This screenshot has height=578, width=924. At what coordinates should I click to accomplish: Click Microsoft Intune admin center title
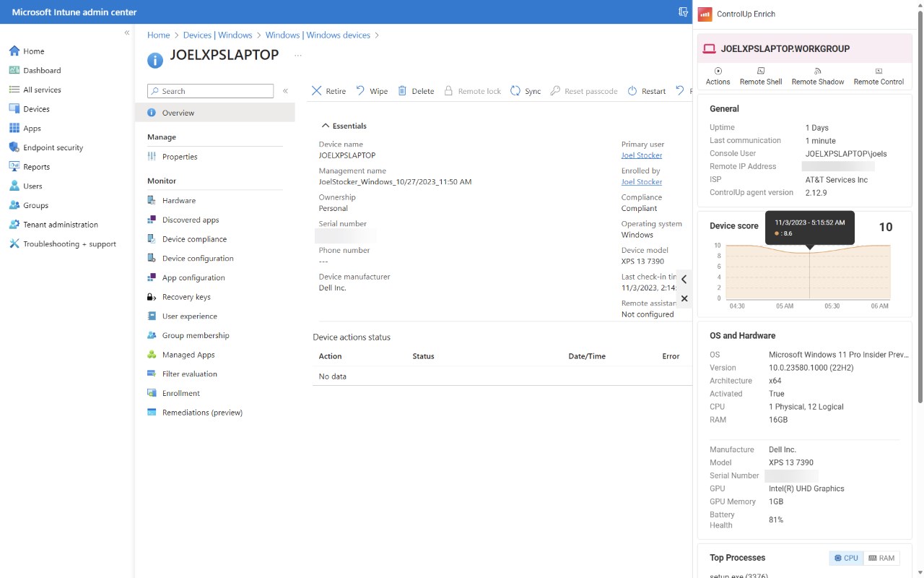(74, 12)
